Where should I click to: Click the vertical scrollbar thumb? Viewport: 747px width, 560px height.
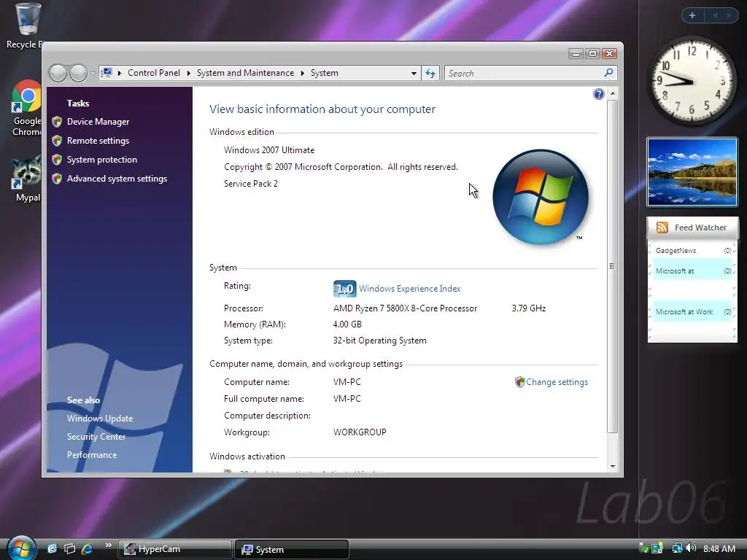(613, 266)
